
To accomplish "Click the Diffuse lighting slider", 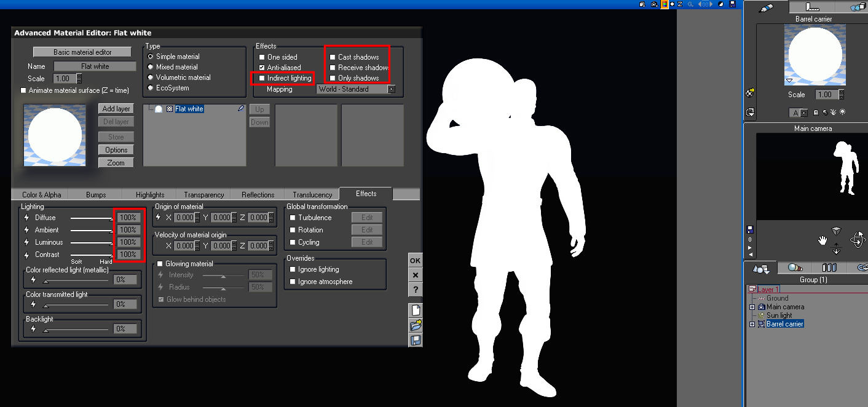I will tap(91, 218).
